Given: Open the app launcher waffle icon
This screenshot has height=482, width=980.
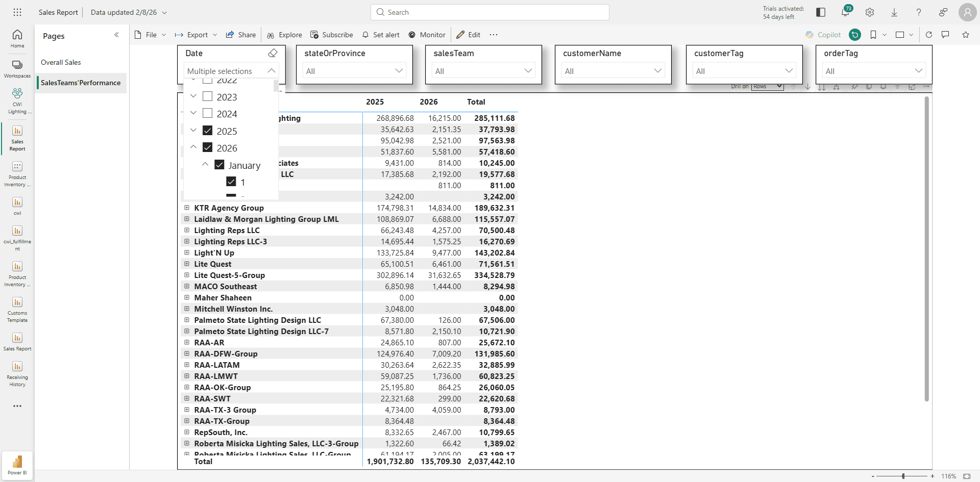Looking at the screenshot, I should (17, 12).
